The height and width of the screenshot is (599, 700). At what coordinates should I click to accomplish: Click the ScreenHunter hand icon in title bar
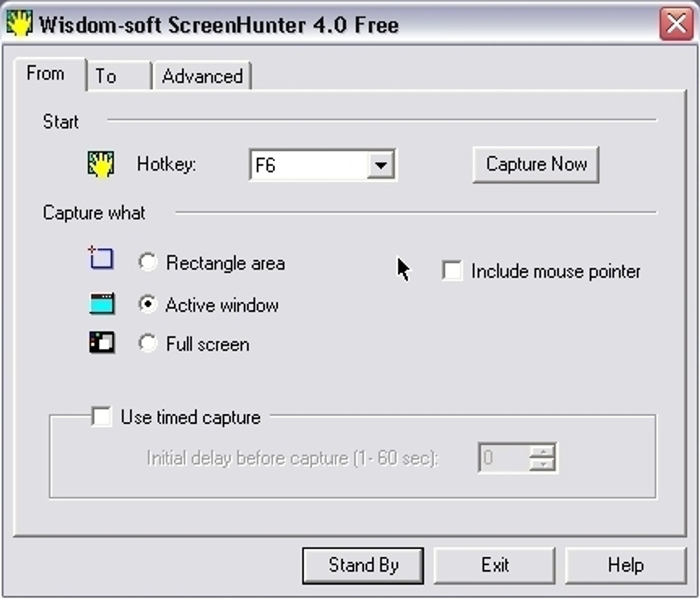click(x=20, y=23)
